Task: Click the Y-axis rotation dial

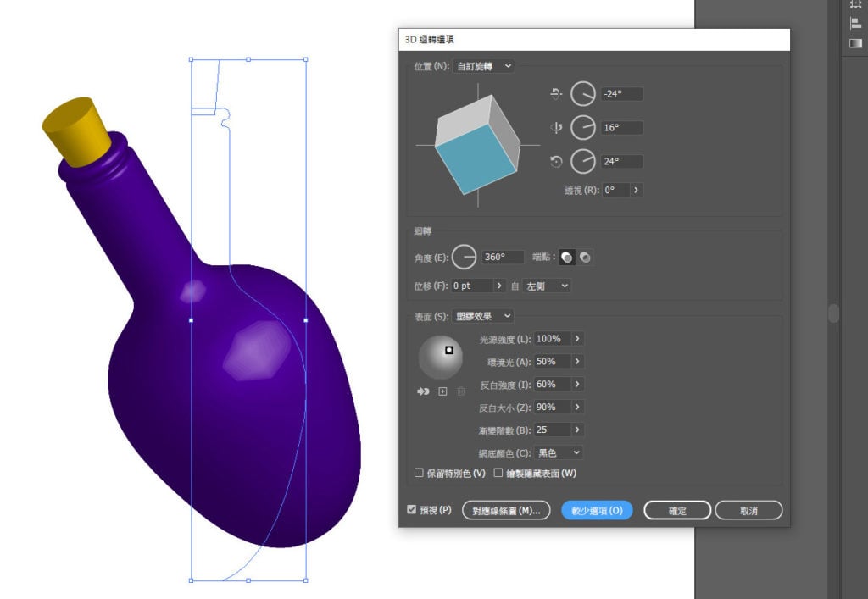Action: [583, 128]
